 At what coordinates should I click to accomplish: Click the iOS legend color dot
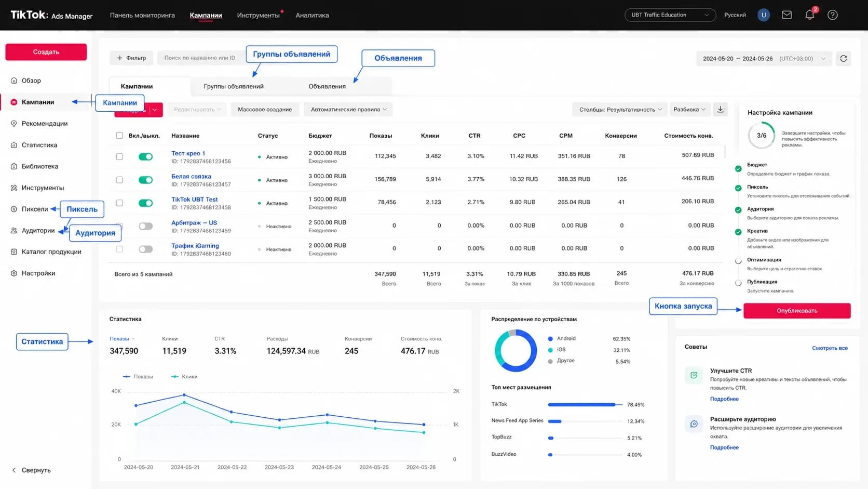(550, 350)
